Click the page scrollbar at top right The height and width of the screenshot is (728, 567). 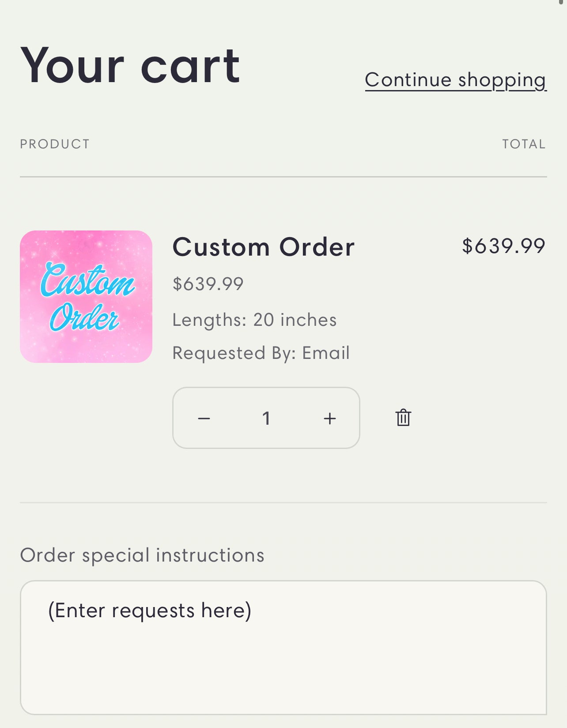(561, 3)
